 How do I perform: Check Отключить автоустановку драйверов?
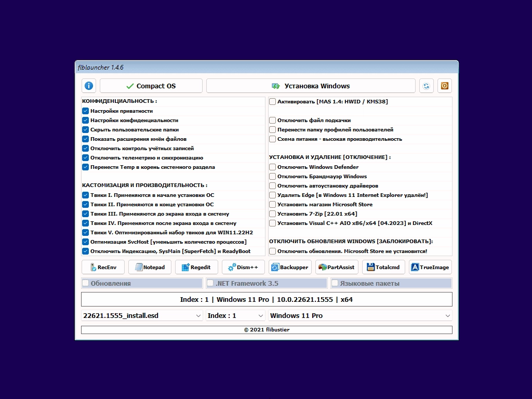coord(272,186)
